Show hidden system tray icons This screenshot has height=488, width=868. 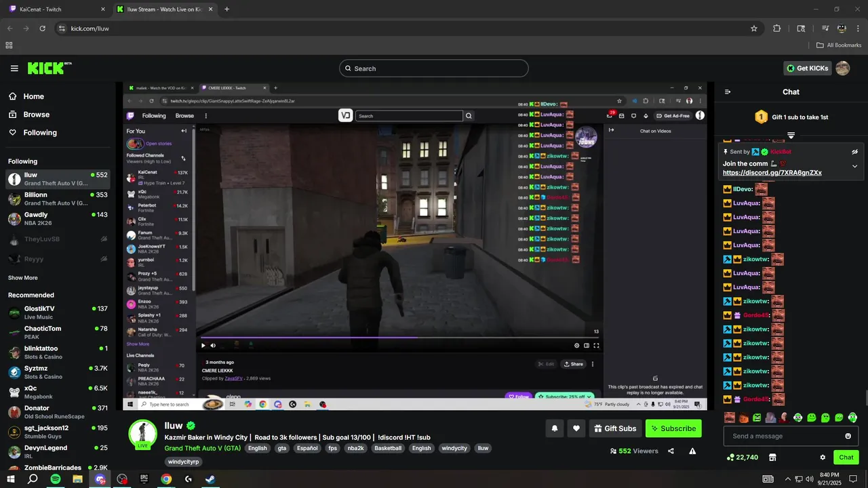(x=788, y=479)
